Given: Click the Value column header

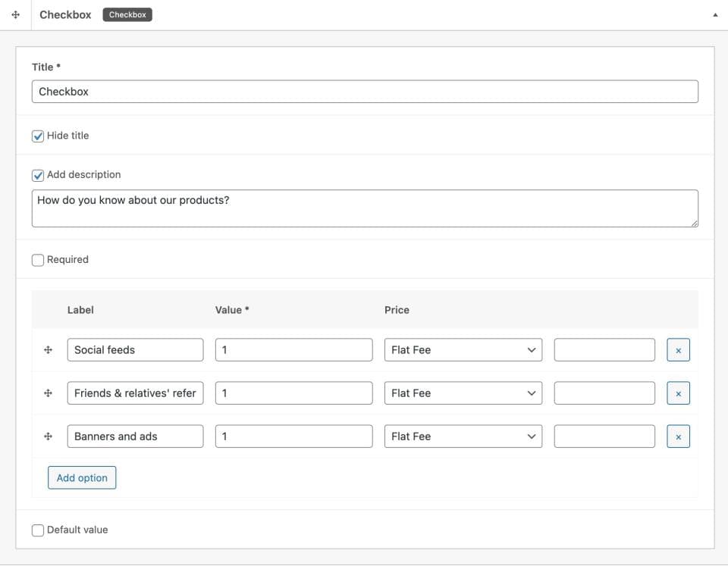Looking at the screenshot, I should pos(232,310).
